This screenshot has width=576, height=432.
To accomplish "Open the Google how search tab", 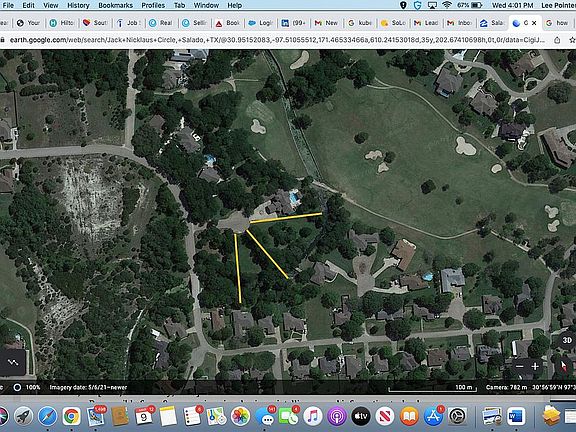I will (558, 23).
